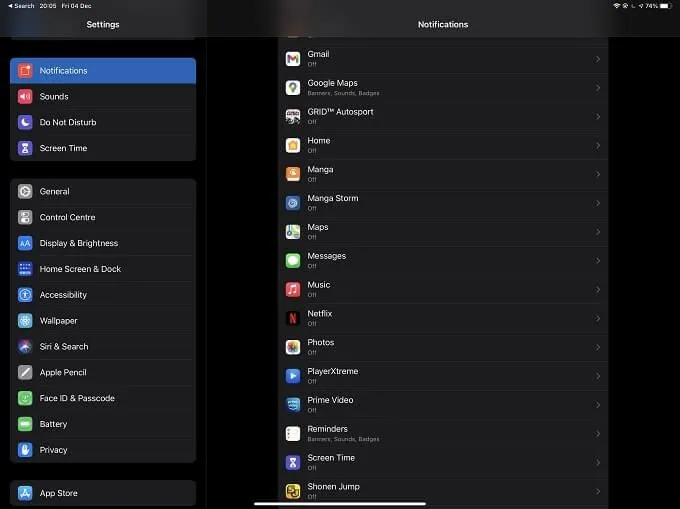Open the Manga Storm row chevron
This screenshot has height=509, width=680.
598,203
